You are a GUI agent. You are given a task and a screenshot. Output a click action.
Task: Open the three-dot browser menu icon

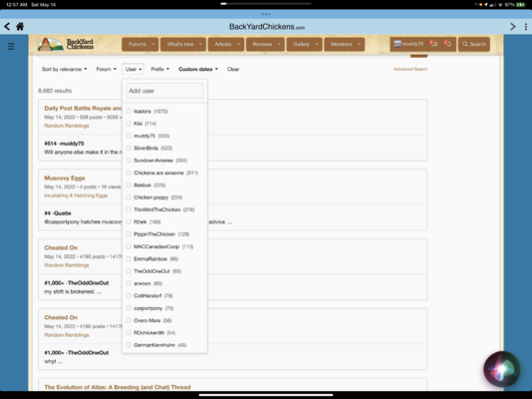pyautogui.click(x=526, y=27)
